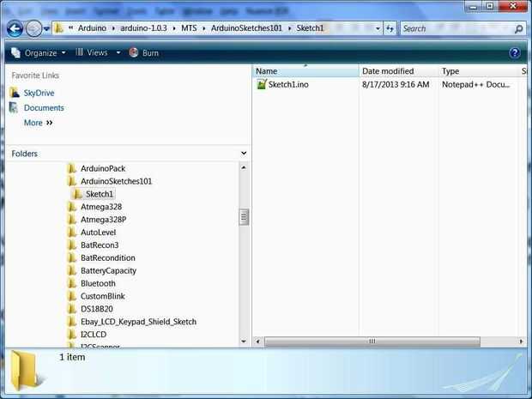
Task: Select the BatteryCapacity folder in the tree
Action: [109, 271]
